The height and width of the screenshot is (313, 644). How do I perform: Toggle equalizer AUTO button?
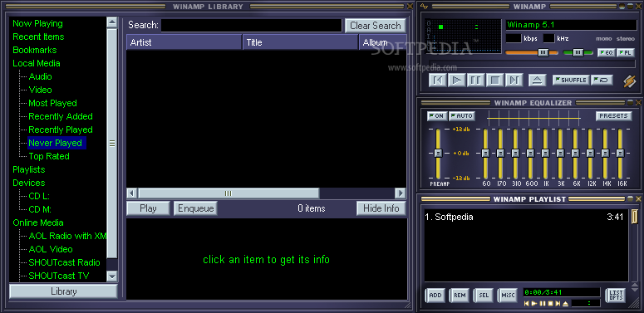pyautogui.click(x=462, y=116)
